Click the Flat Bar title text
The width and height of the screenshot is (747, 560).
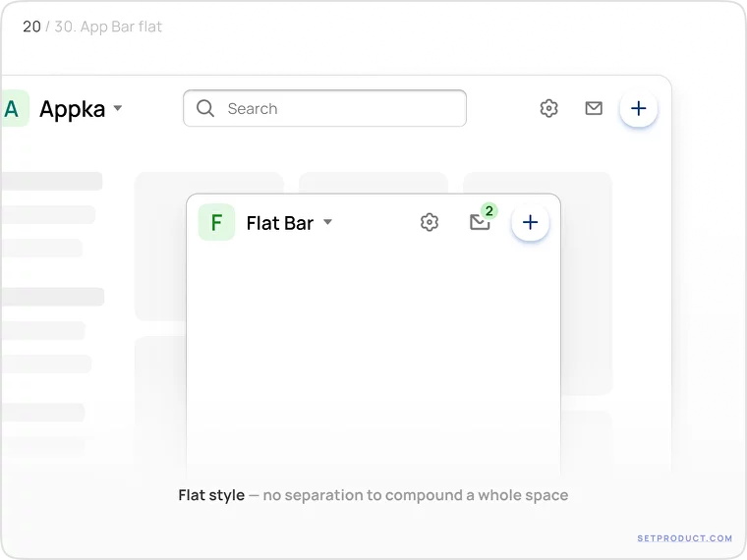click(x=279, y=223)
